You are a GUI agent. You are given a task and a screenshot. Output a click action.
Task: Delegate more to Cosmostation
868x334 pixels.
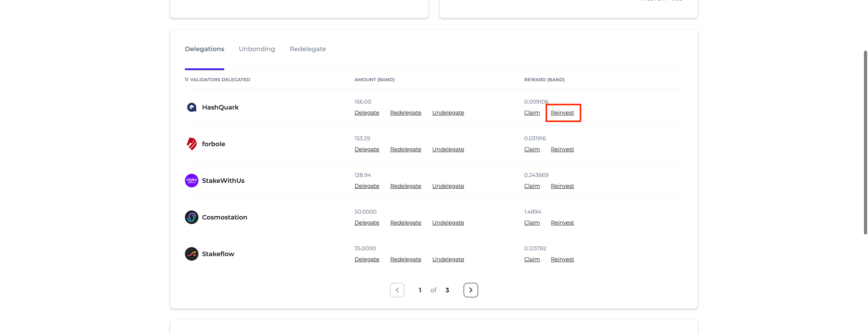coord(367,223)
